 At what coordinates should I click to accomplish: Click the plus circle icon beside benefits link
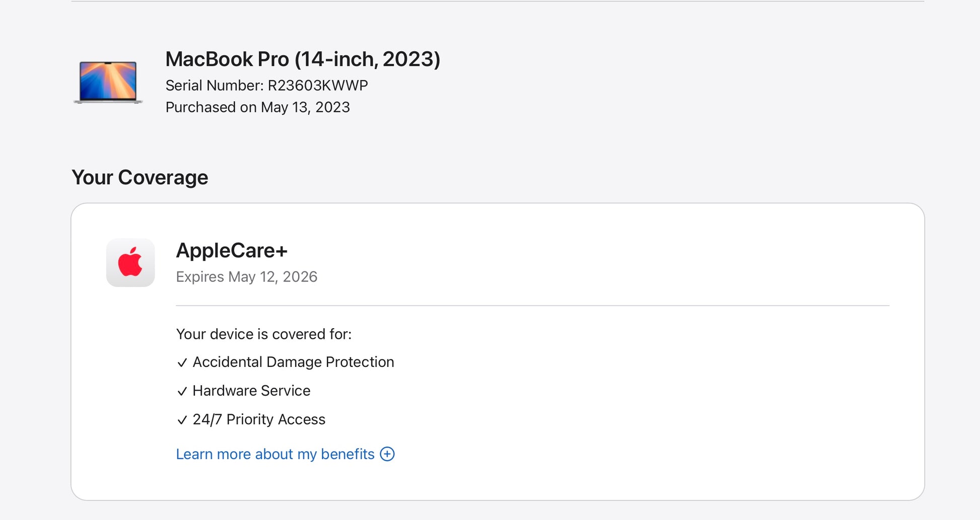[387, 454]
